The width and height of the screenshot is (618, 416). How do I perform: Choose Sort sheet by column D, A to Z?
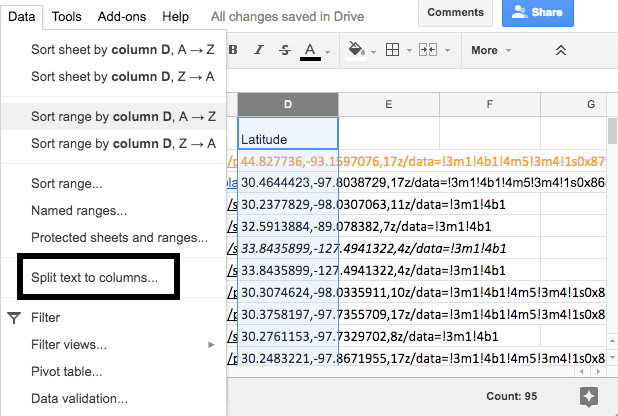(114, 50)
